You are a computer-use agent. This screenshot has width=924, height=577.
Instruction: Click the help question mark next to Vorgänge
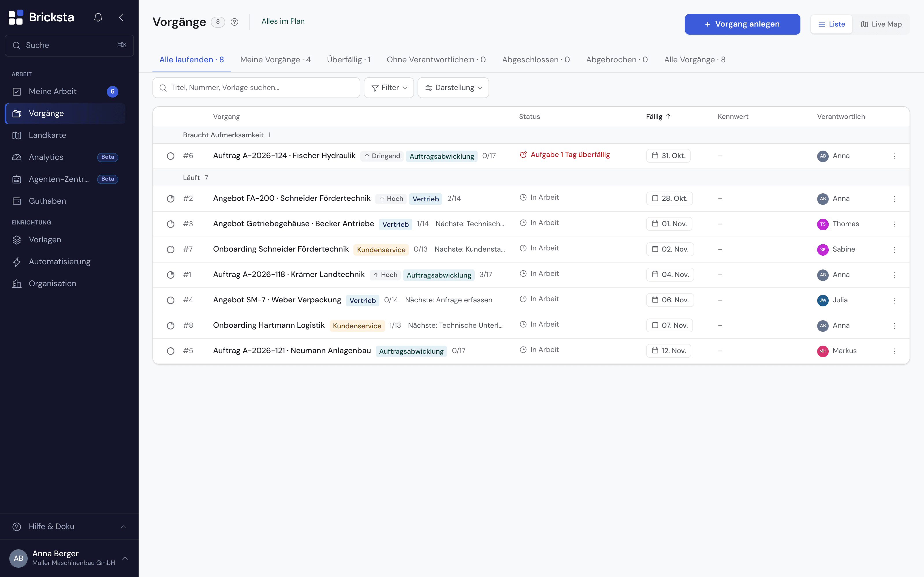[234, 22]
